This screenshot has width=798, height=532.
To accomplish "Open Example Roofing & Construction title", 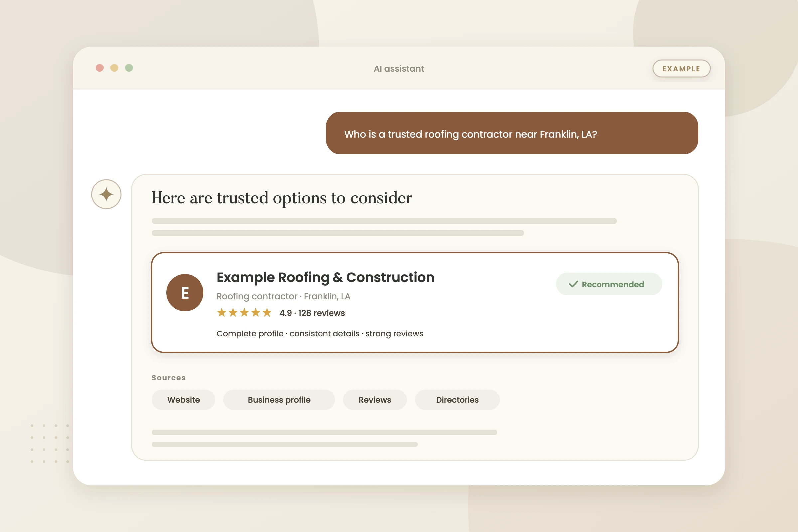I will (x=326, y=277).
